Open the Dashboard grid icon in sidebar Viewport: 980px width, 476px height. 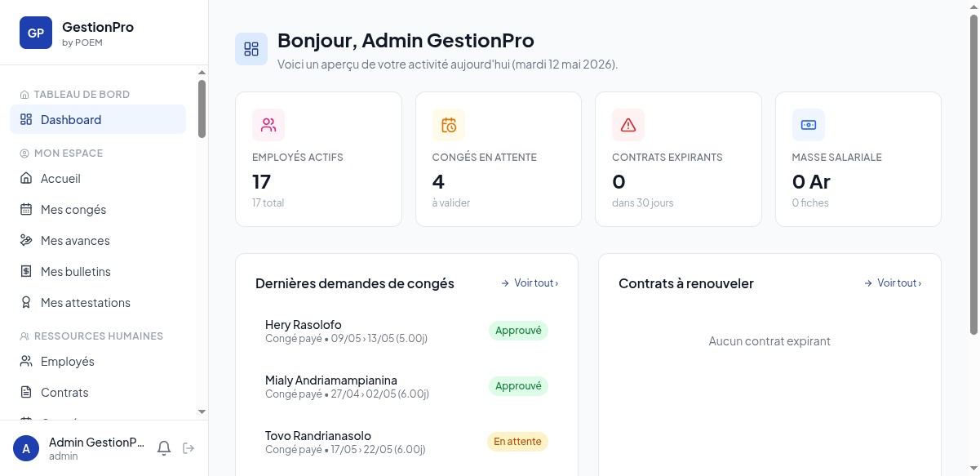26,119
